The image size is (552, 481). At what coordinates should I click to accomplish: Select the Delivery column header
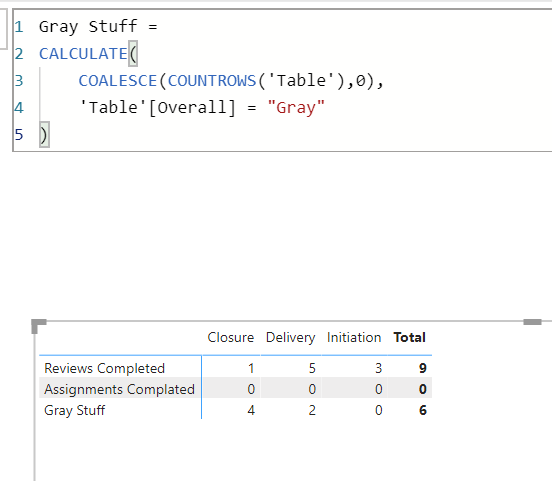pos(290,337)
